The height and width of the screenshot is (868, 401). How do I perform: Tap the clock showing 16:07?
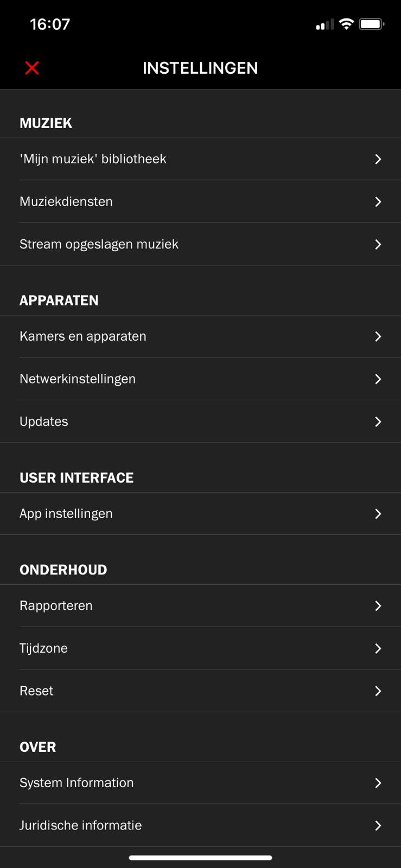coord(50,24)
